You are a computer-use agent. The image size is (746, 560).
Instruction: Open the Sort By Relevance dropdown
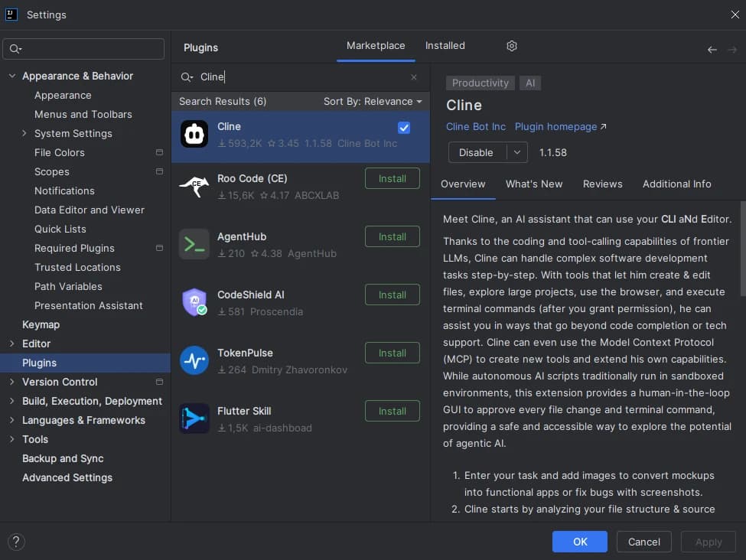point(372,101)
